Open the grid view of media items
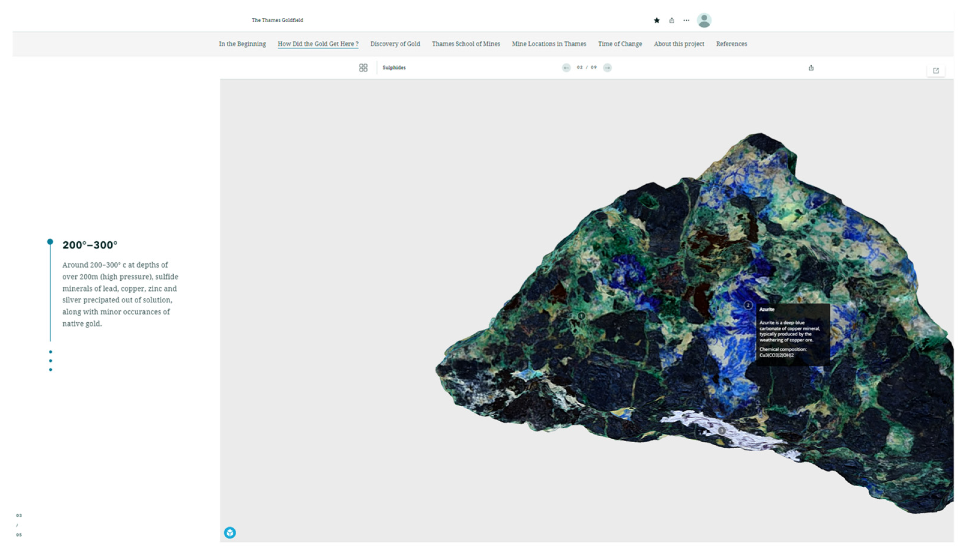Screen dimensions: 966x560 pos(363,68)
